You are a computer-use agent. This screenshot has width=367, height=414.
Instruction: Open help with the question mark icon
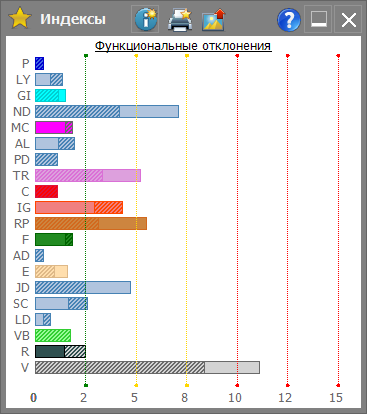point(289,20)
